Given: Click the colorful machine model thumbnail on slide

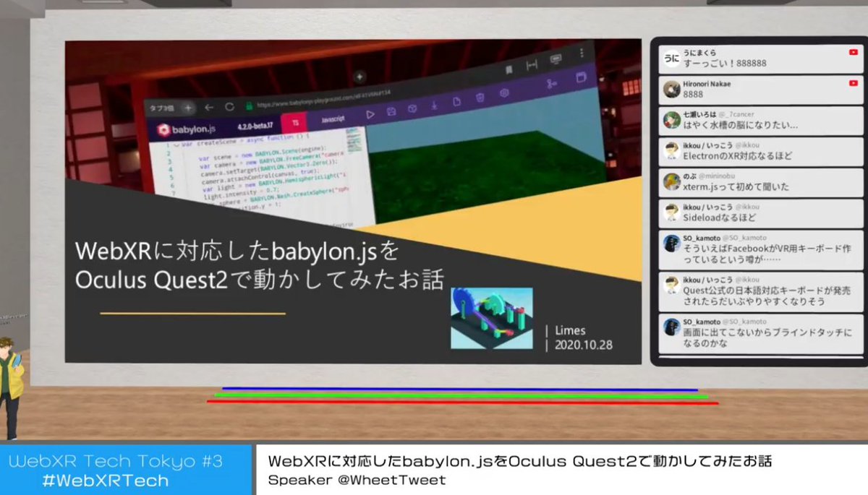Looking at the screenshot, I should (492, 318).
